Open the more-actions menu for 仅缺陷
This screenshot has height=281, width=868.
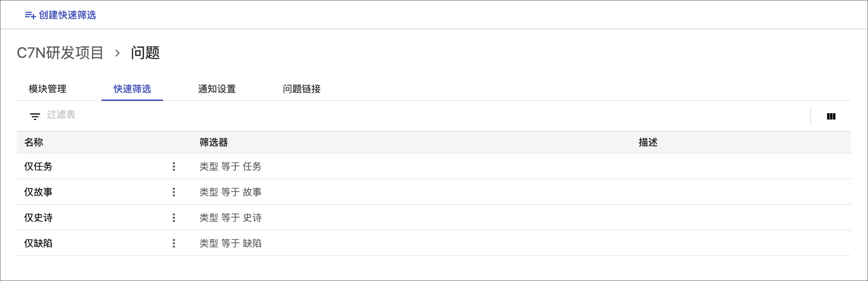(174, 243)
